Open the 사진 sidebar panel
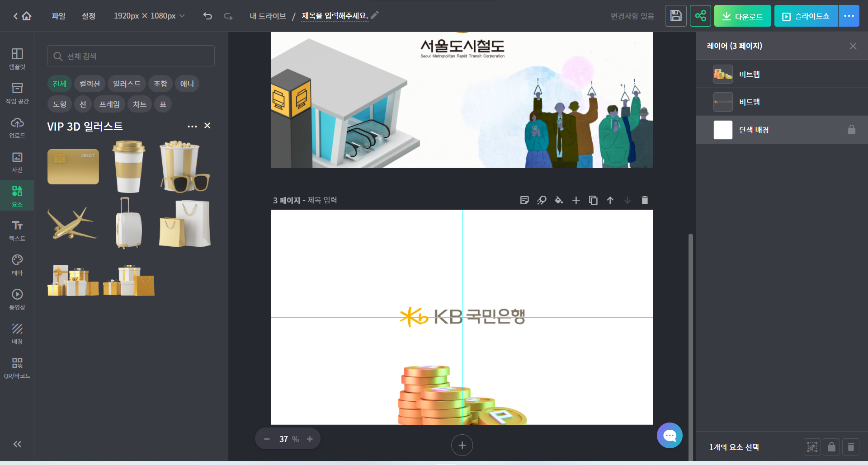Image resolution: width=868 pixels, height=465 pixels. click(x=17, y=162)
